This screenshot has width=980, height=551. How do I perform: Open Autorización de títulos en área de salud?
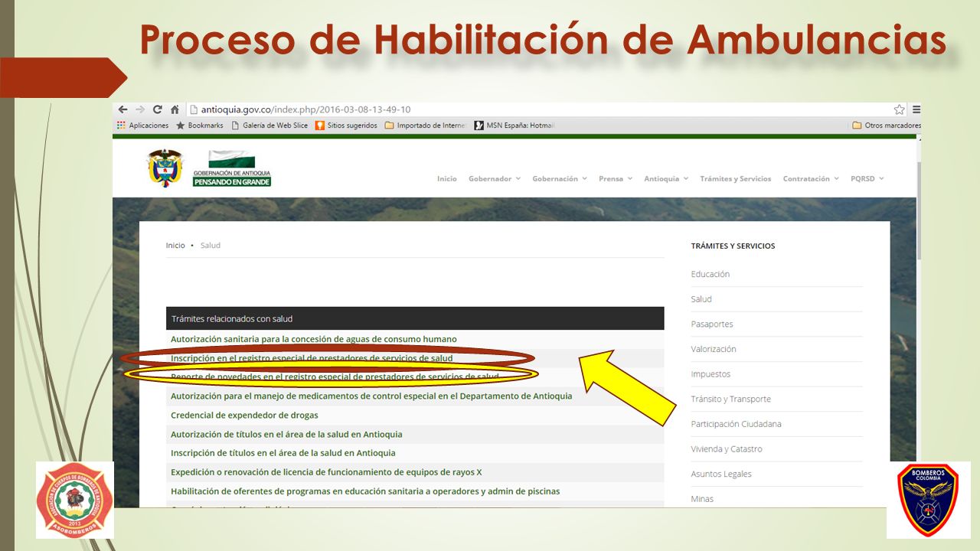(x=286, y=434)
